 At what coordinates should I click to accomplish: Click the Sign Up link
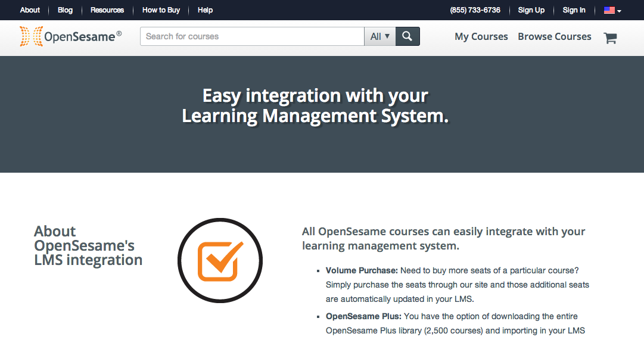tap(531, 10)
